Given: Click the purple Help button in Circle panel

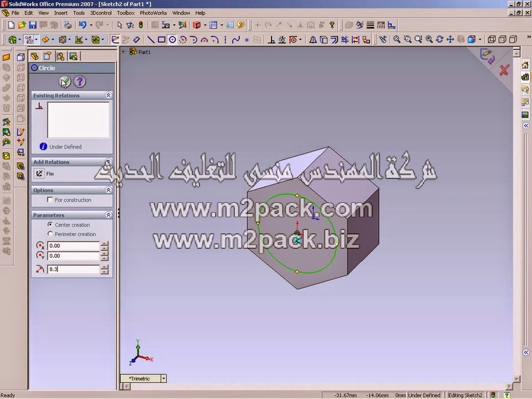Looking at the screenshot, I should pos(80,82).
